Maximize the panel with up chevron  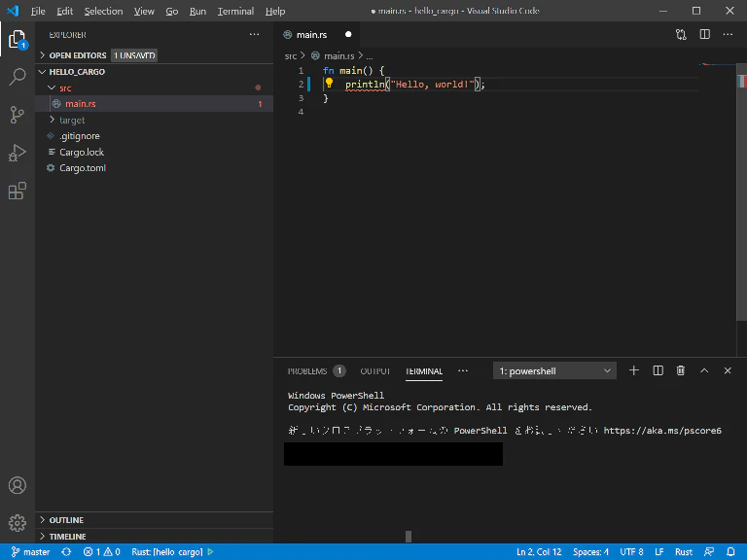tap(704, 370)
